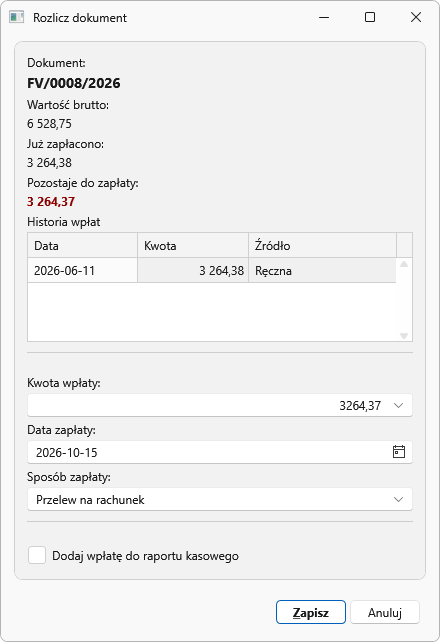This screenshot has width=440, height=642.
Task: Minimize the Rozlicz dokument window
Action: [x=324, y=17]
